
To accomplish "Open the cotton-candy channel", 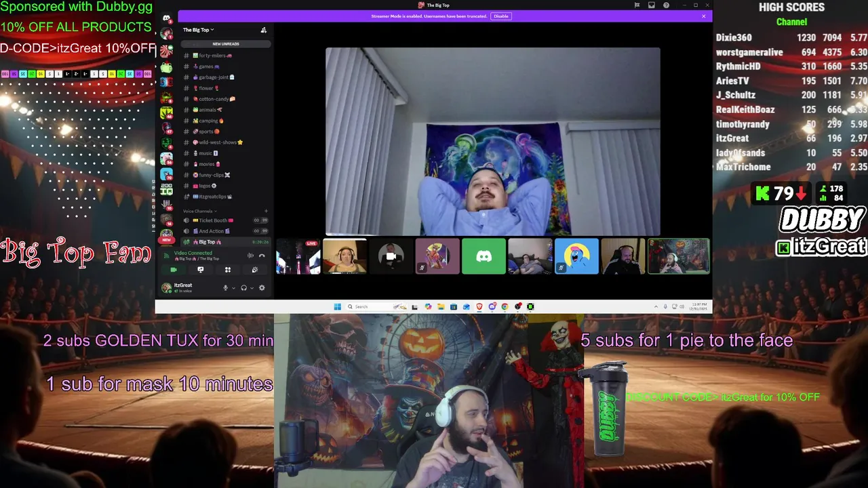I will 226,99.
